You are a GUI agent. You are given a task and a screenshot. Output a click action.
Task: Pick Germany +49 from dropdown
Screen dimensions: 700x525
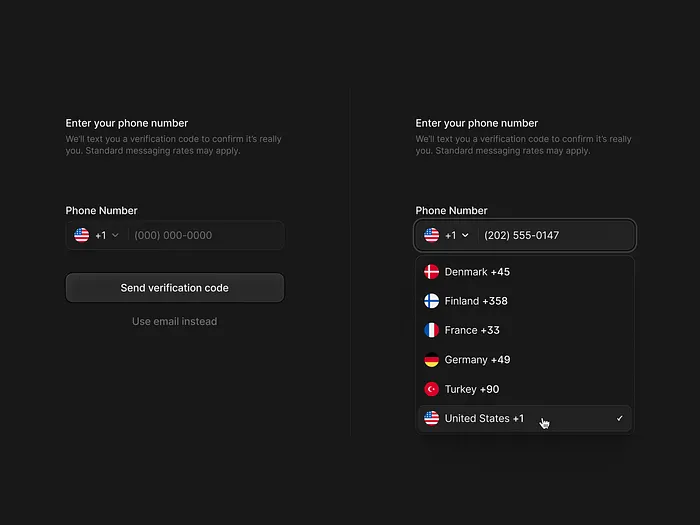point(477,360)
